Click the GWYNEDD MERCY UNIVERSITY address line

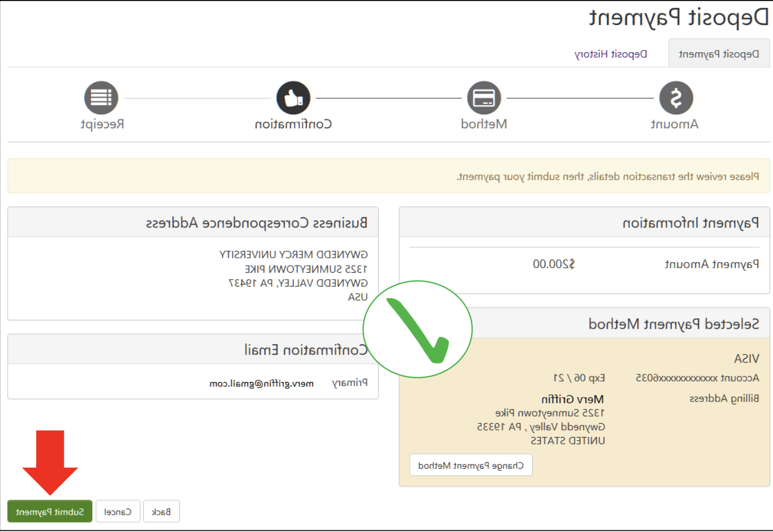tap(294, 254)
